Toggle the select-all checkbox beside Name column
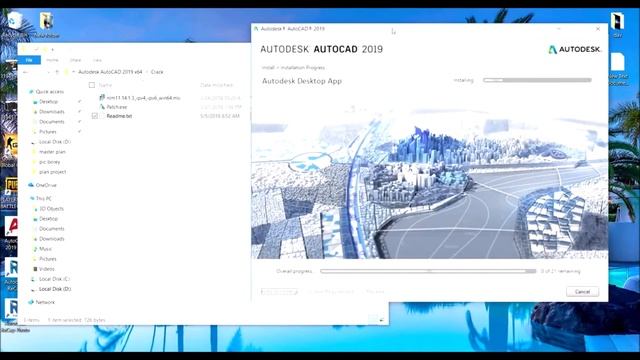 pos(92,85)
